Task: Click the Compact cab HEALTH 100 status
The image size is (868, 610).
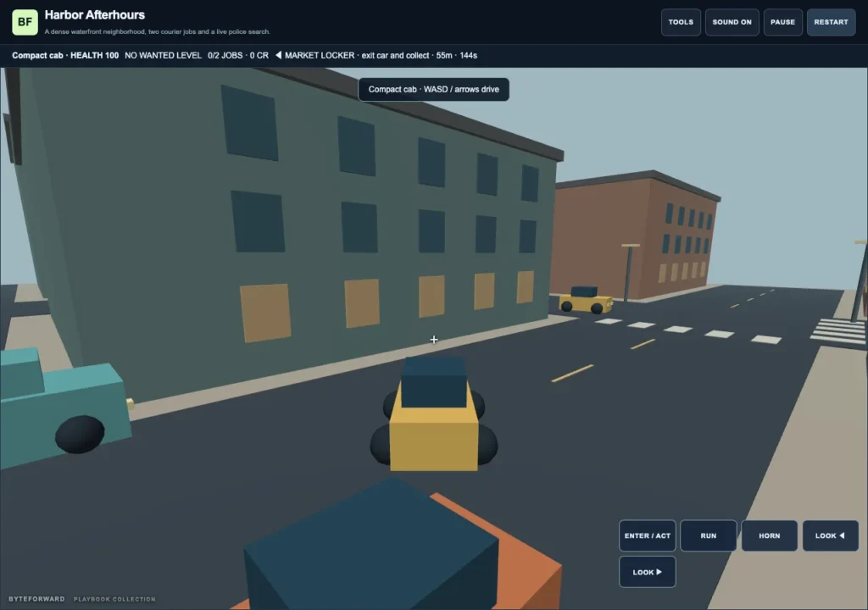Action: (x=65, y=55)
